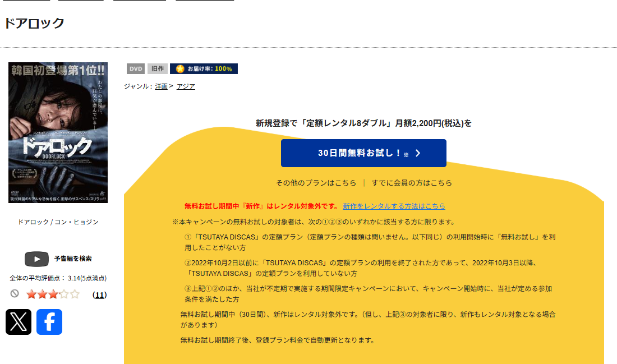The width and height of the screenshot is (617, 364).
Task: Click the 30日間無料お試し button
Action: 363,153
